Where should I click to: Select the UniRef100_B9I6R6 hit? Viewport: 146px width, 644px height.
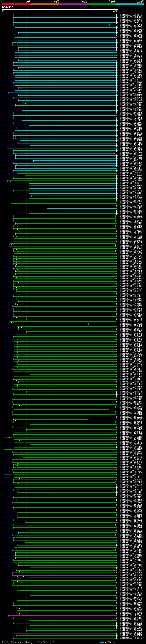(131, 88)
